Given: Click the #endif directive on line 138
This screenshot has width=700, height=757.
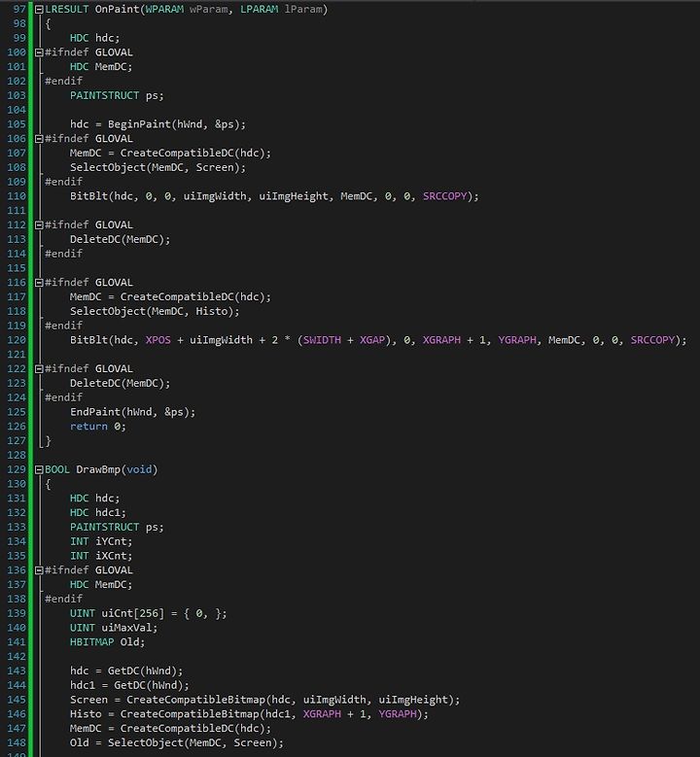Looking at the screenshot, I should click(64, 600).
